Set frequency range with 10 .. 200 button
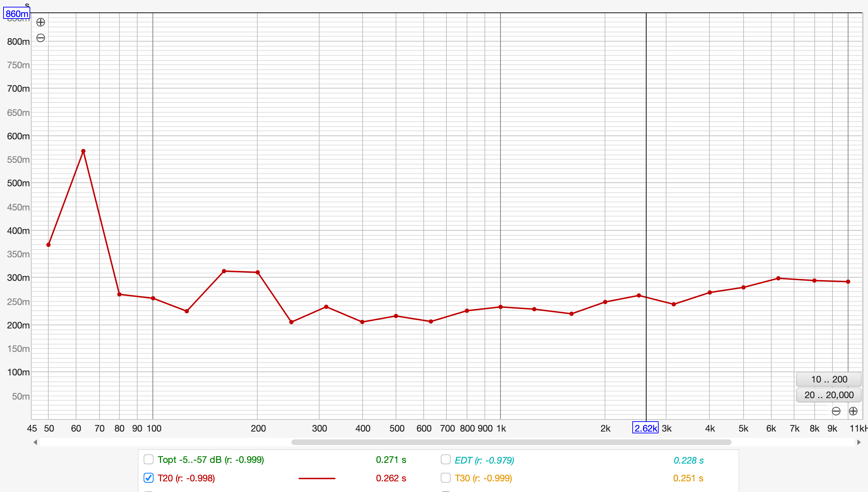 (829, 379)
